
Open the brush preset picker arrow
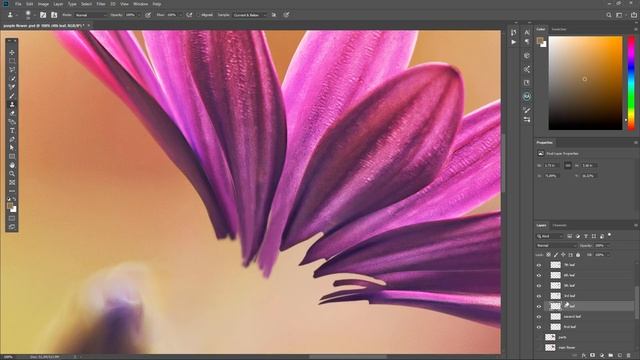(x=35, y=15)
